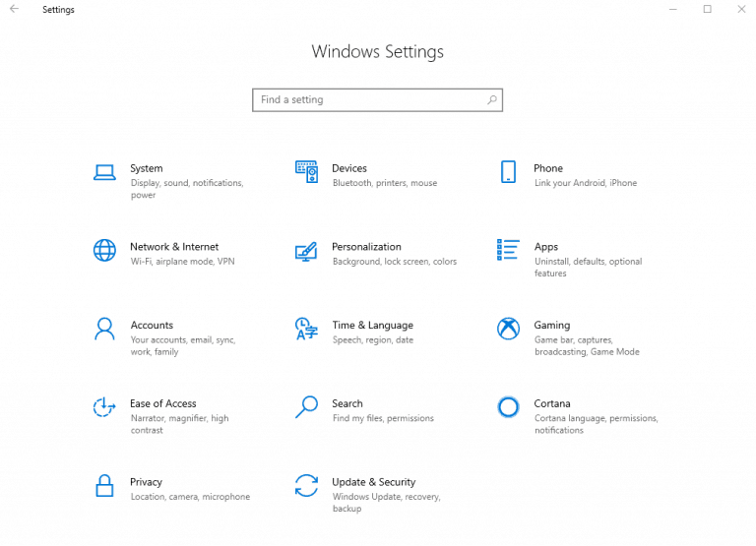
Task: Click the Update & Security arrows icon
Action: click(x=307, y=485)
